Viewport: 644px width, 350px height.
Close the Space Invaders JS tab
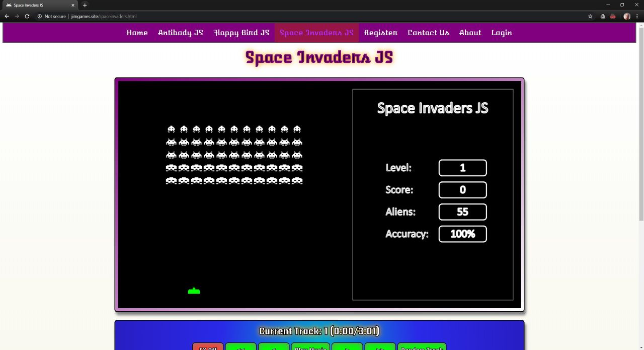click(72, 5)
